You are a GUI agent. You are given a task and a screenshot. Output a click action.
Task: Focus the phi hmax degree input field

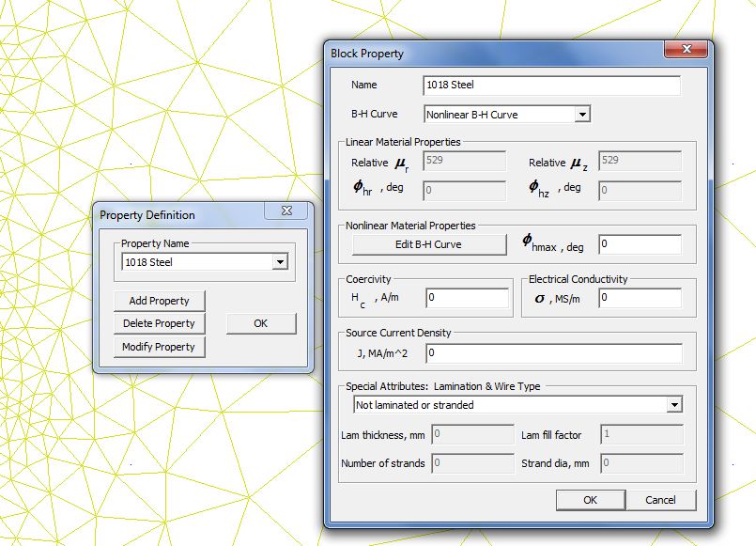coord(640,244)
